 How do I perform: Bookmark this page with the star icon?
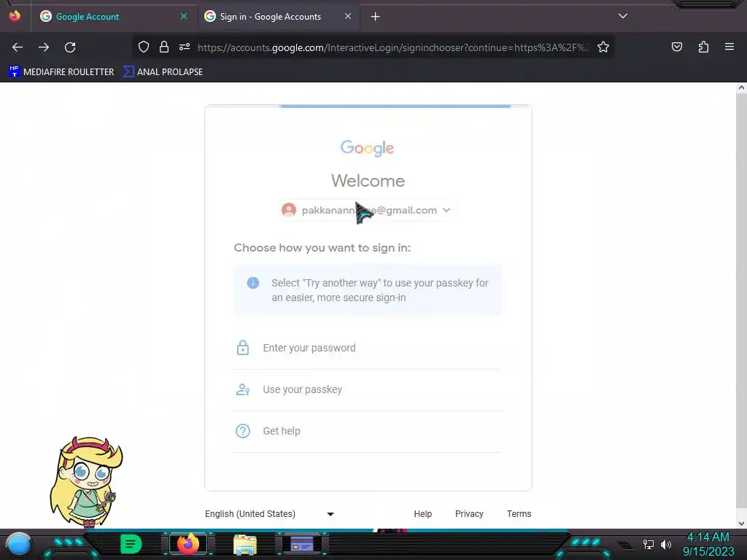(603, 47)
